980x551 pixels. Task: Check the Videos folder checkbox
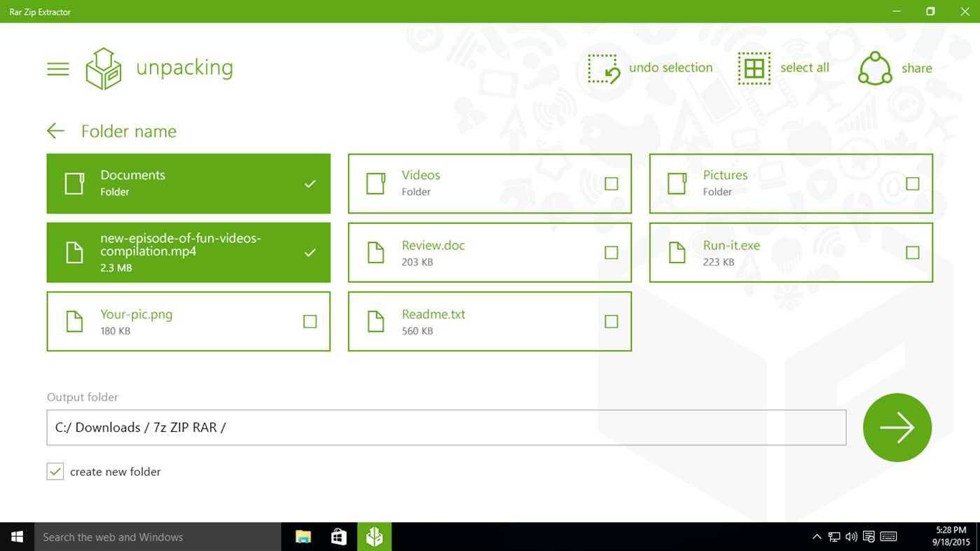coord(611,184)
